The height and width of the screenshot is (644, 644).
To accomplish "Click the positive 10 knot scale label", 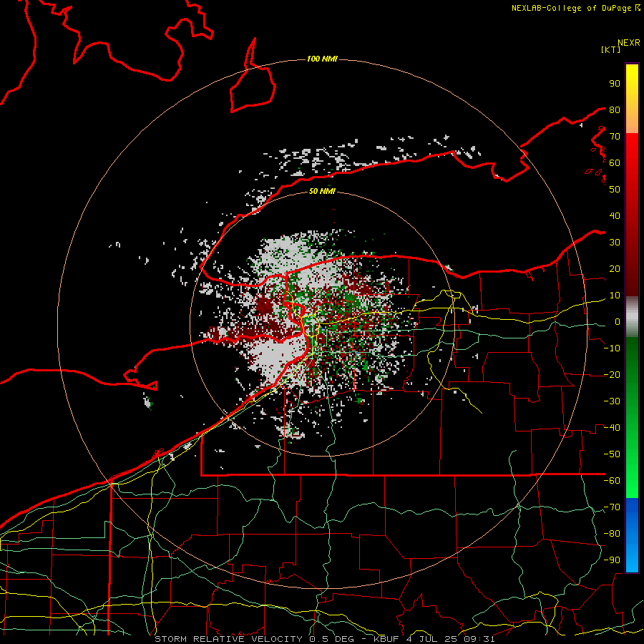I will [x=615, y=296].
